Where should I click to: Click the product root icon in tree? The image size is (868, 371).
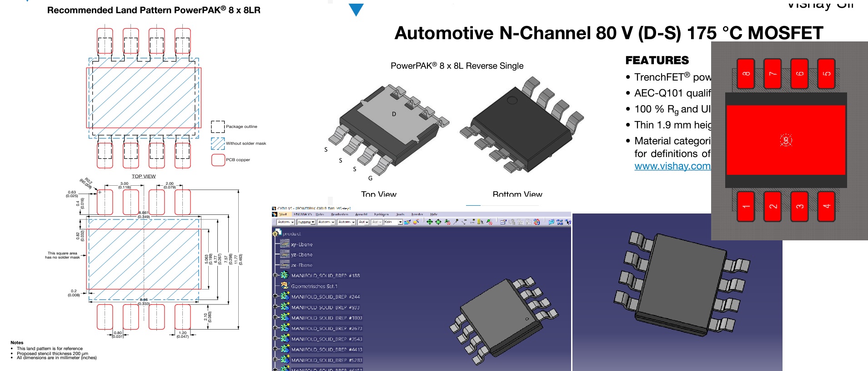click(277, 234)
